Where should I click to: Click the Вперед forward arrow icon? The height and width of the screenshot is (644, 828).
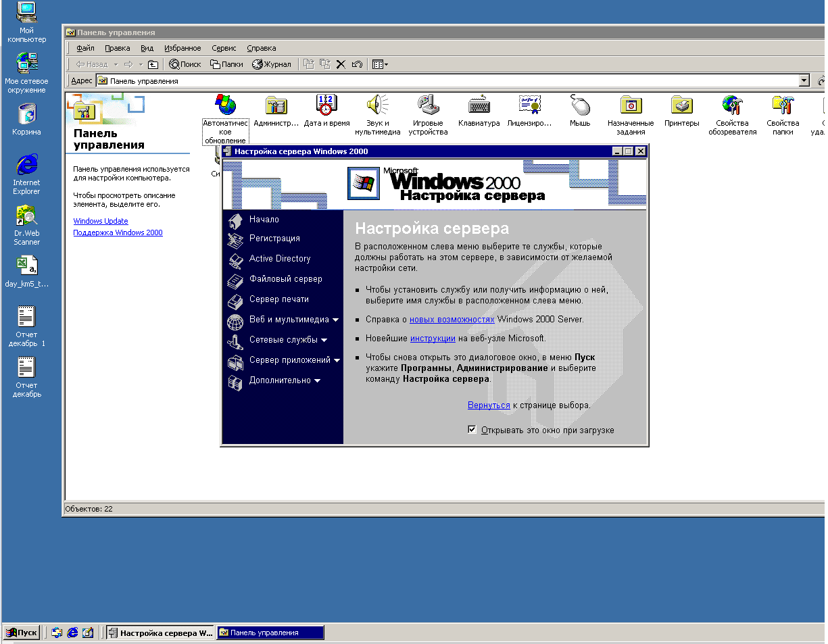[x=128, y=64]
